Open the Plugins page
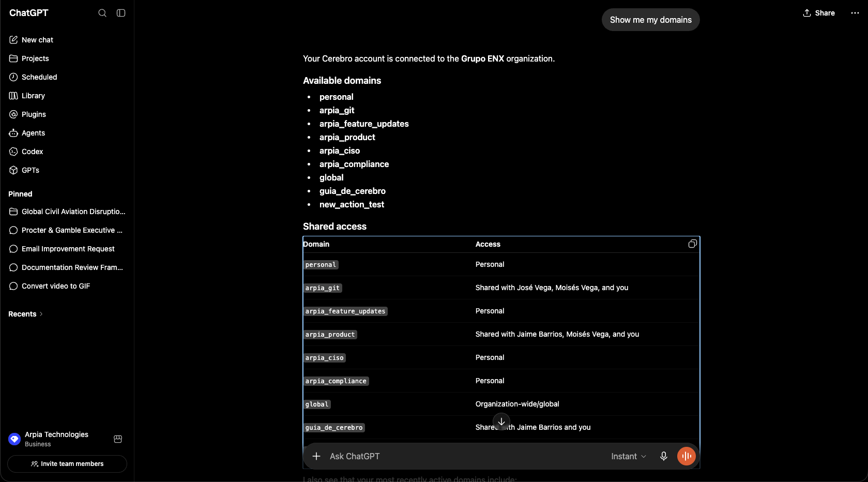868x482 pixels. point(67,114)
